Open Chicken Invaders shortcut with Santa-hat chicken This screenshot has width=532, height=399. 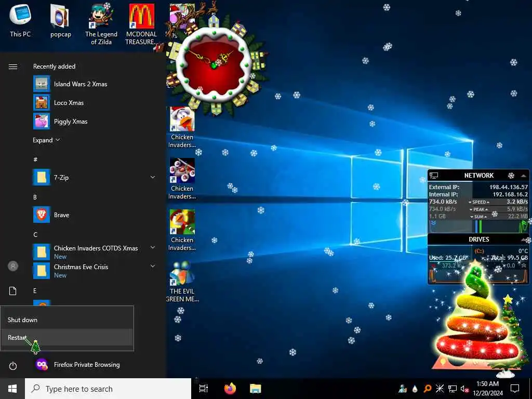[182, 127]
